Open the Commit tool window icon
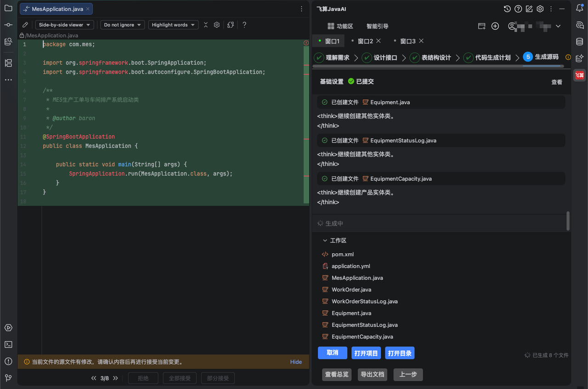 pyautogui.click(x=8, y=25)
